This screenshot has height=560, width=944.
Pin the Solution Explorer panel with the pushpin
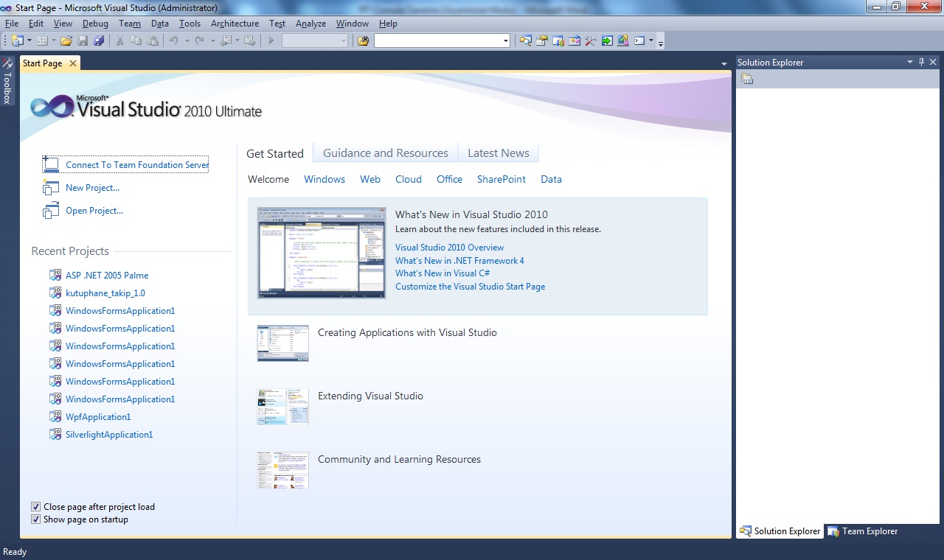(x=921, y=63)
